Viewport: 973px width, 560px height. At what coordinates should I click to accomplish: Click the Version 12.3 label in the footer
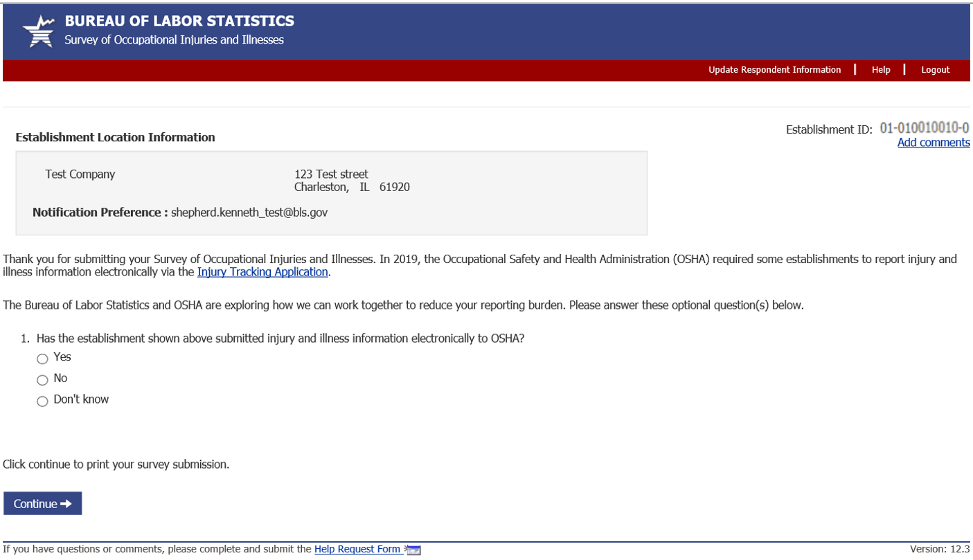[940, 549]
